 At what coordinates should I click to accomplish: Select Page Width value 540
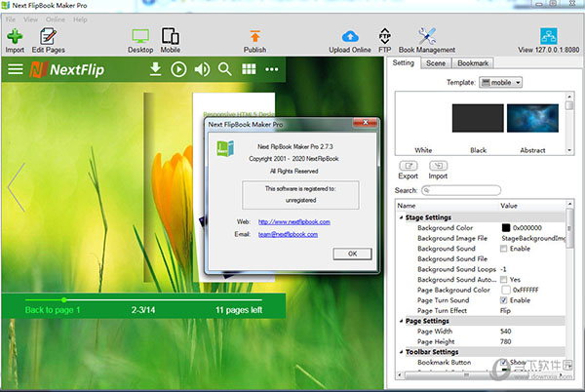click(505, 332)
